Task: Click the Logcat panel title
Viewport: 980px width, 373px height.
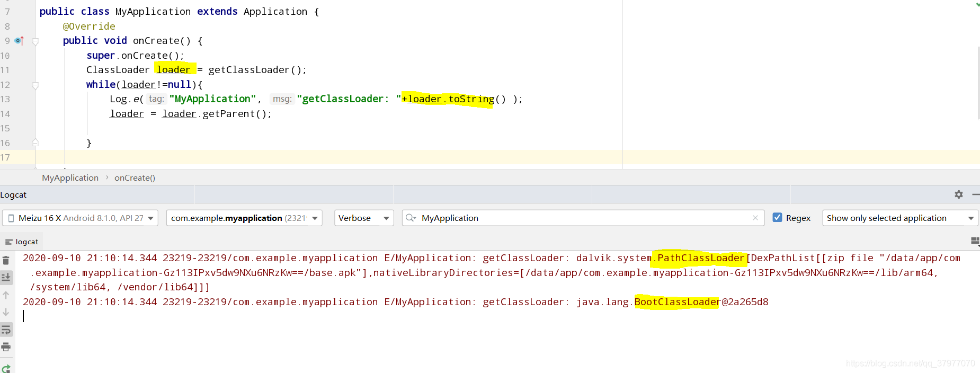Action: pyautogui.click(x=13, y=194)
